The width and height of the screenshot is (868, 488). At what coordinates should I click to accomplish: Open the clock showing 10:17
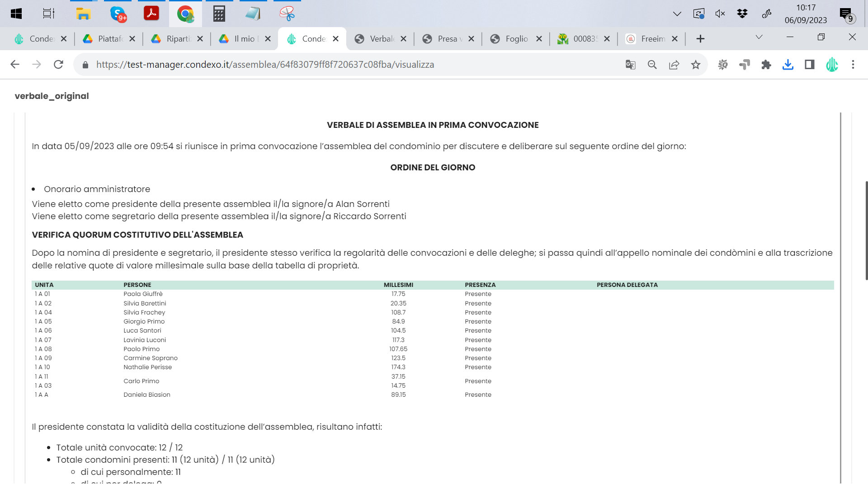click(806, 14)
